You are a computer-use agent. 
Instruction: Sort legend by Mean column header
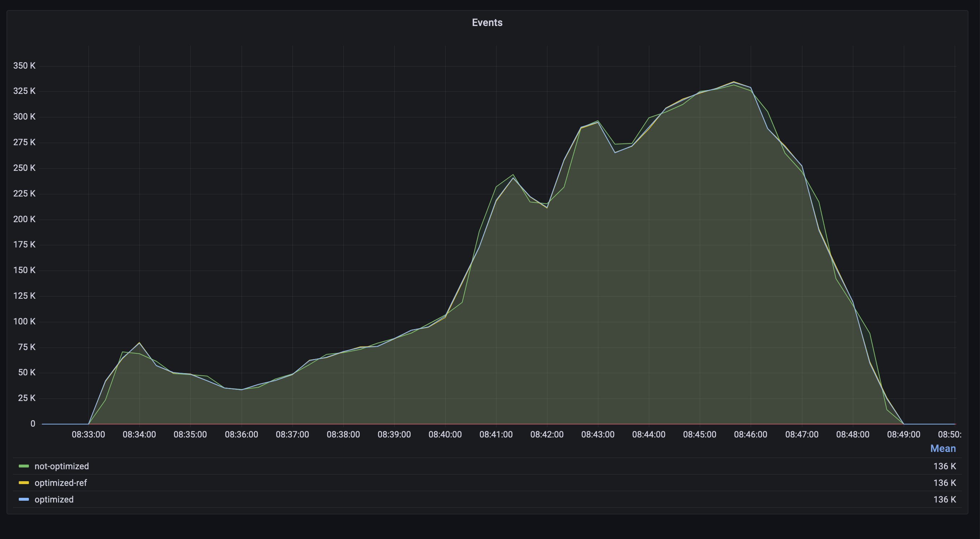[943, 448]
